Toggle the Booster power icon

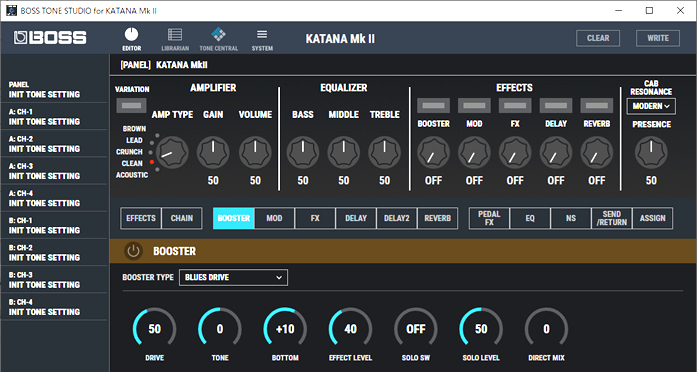click(x=133, y=251)
